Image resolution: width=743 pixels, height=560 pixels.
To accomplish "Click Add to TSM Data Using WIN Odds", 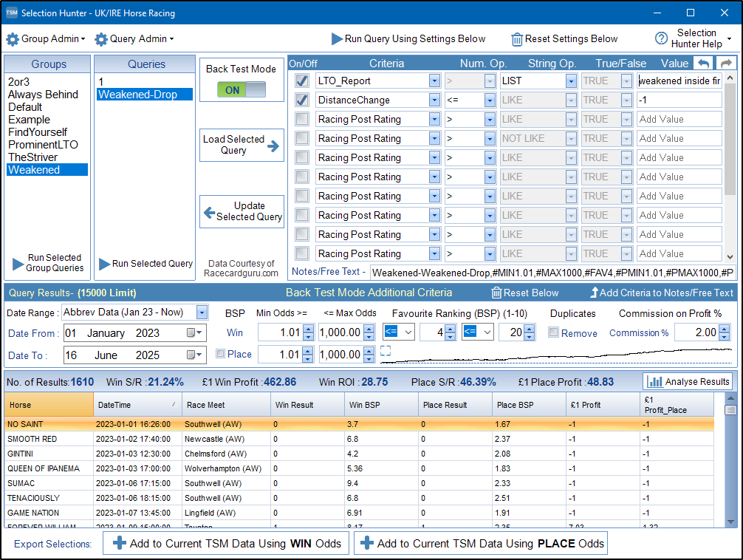I will pyautogui.click(x=226, y=543).
